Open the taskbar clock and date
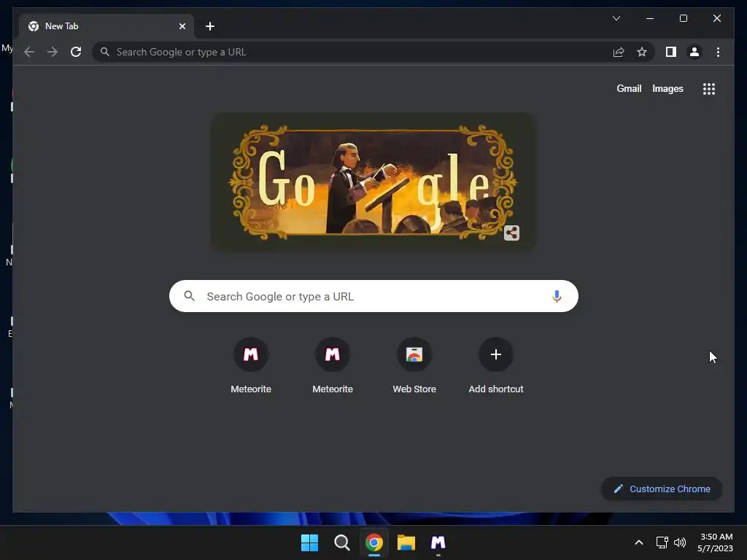This screenshot has height=560, width=747. click(x=715, y=542)
